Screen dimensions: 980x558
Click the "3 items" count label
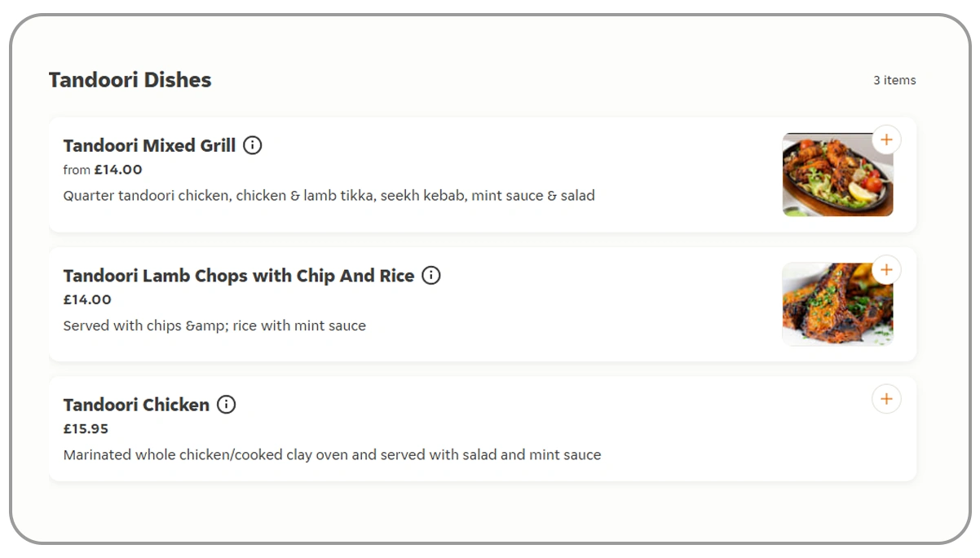click(894, 80)
